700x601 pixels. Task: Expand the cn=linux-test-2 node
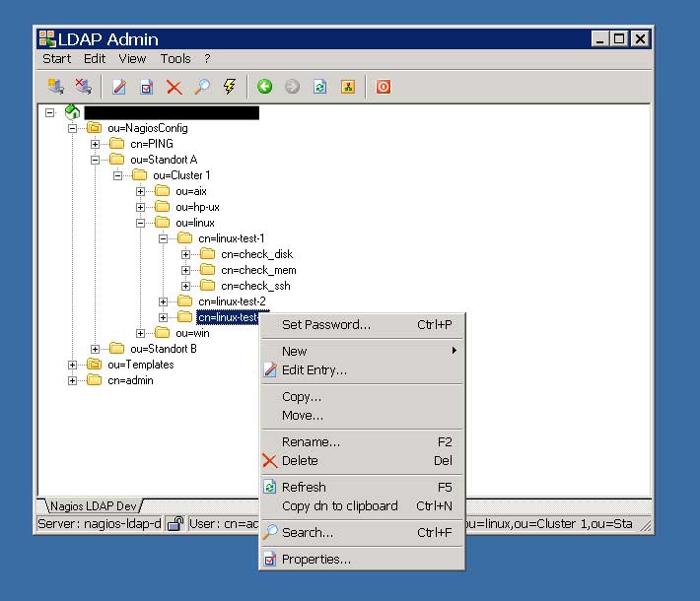(163, 302)
